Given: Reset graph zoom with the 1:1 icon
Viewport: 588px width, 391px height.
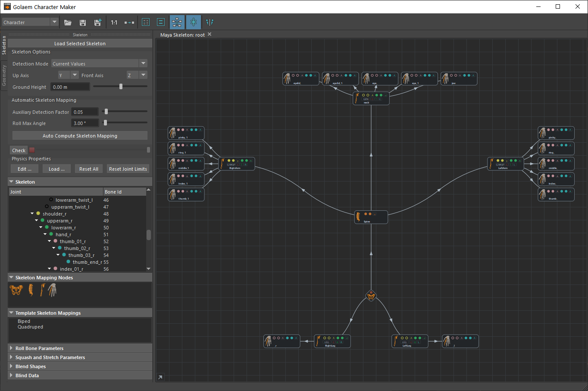Looking at the screenshot, I should coord(114,22).
